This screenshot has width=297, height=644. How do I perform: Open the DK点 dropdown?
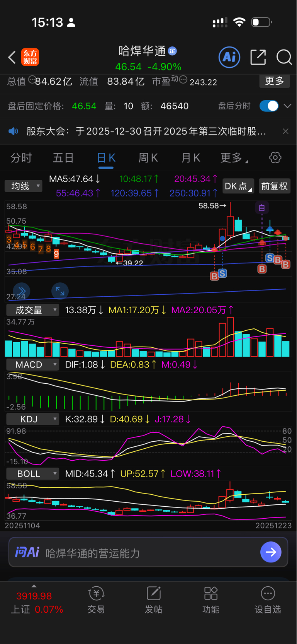tap(238, 186)
